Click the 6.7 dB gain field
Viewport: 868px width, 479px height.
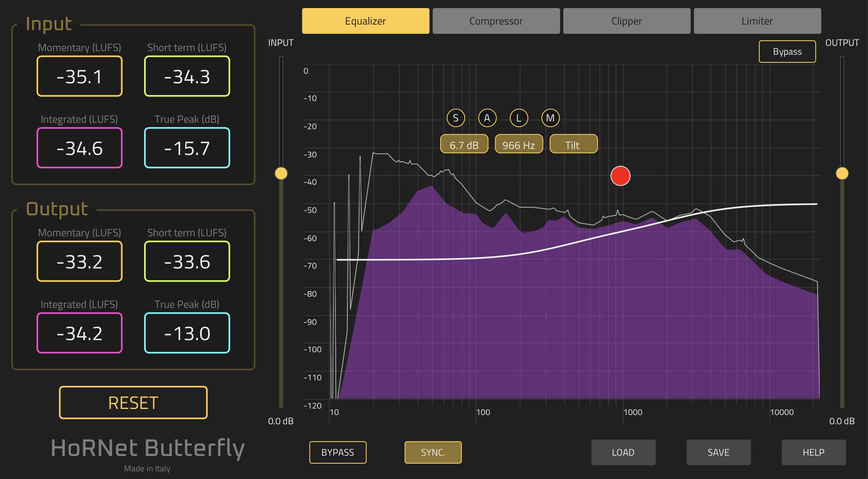[464, 145]
